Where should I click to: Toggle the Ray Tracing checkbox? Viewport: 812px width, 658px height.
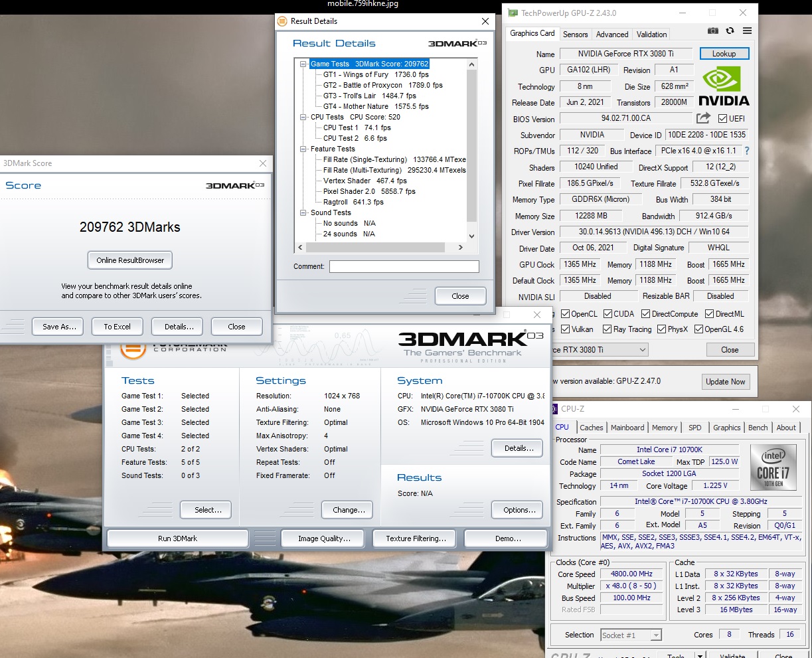[x=607, y=329]
